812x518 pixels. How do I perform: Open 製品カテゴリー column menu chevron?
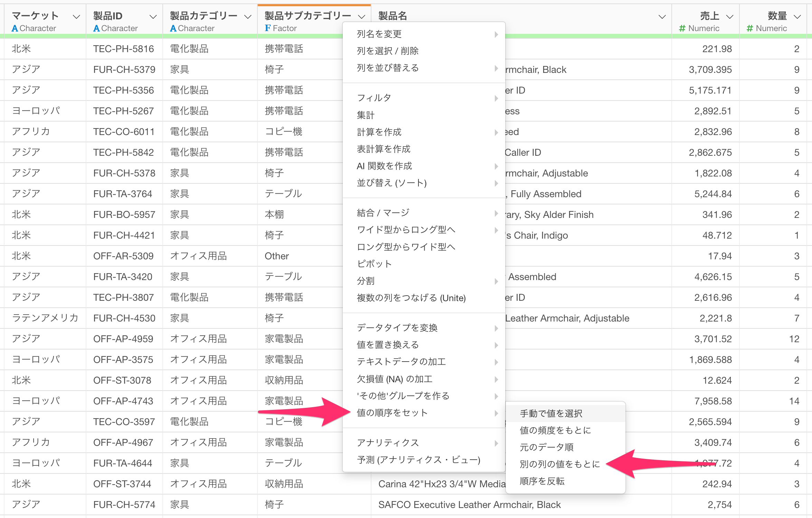coord(248,17)
